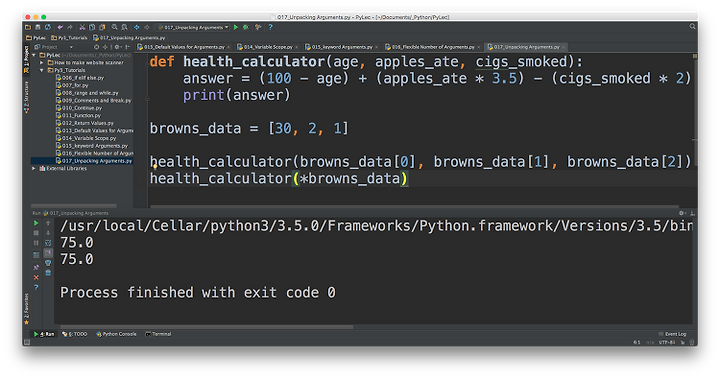
Task: Switch to 013_Default Values for Arguments.py tab
Action: pyautogui.click(x=184, y=47)
